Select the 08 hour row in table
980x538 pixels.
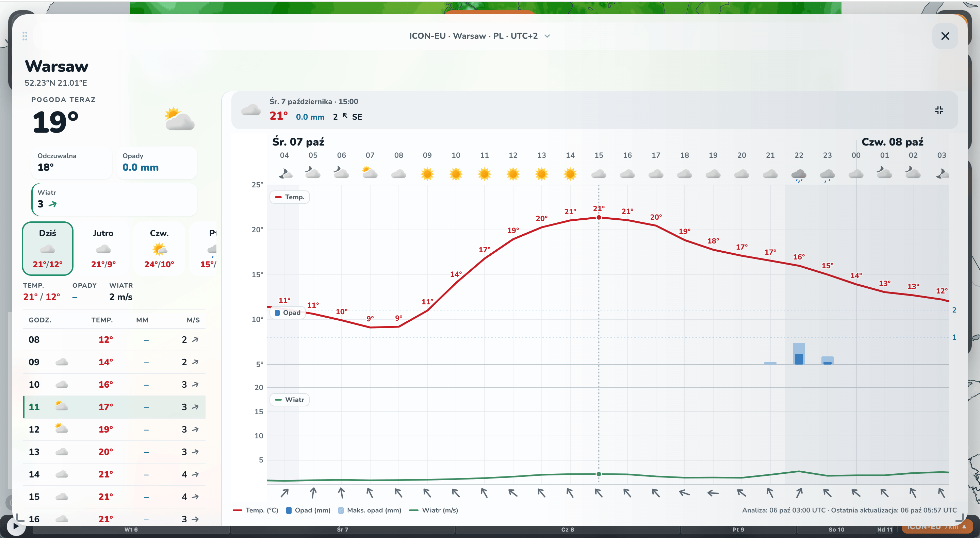tap(114, 339)
